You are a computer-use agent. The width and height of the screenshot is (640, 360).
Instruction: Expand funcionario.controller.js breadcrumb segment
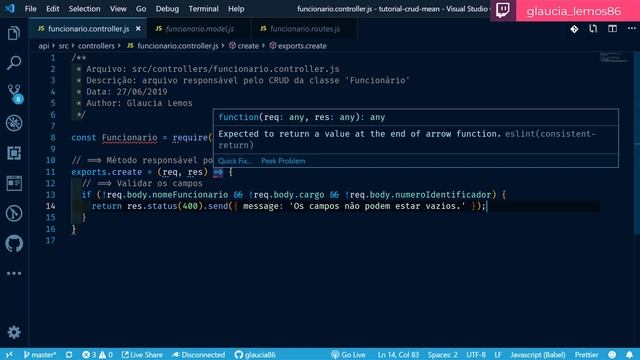click(173, 46)
